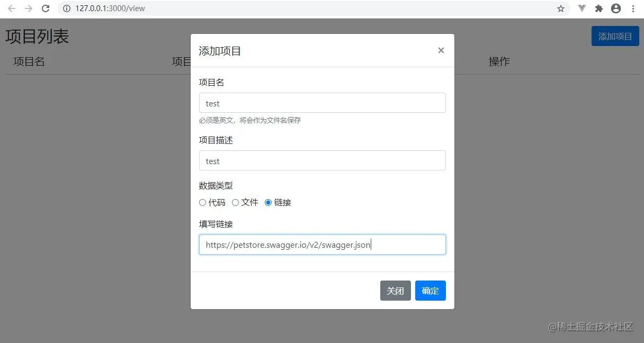This screenshot has width=644, height=343.
Task: Confirm with the 确定 button
Action: click(x=431, y=291)
